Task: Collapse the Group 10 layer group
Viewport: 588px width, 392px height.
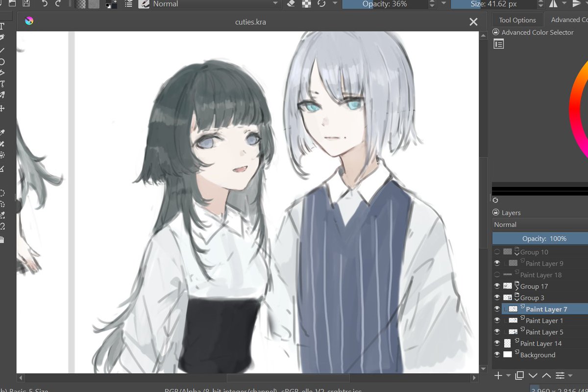Action: (x=516, y=254)
